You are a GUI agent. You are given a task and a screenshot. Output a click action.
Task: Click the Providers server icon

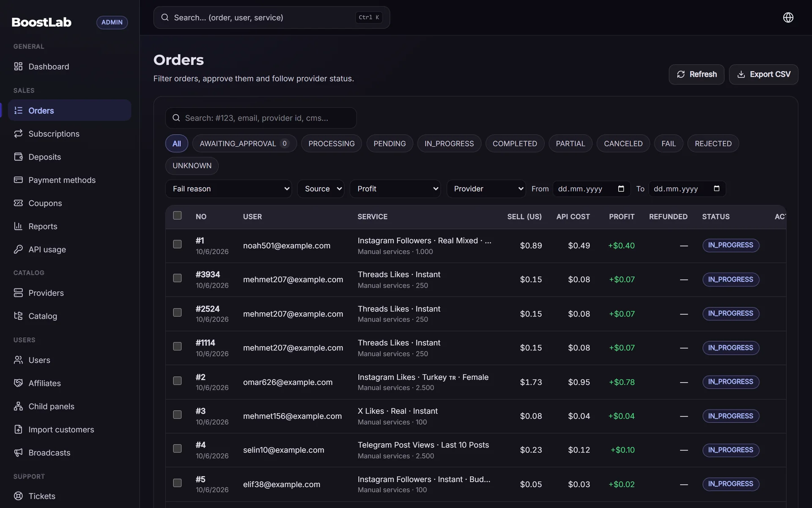pyautogui.click(x=18, y=293)
